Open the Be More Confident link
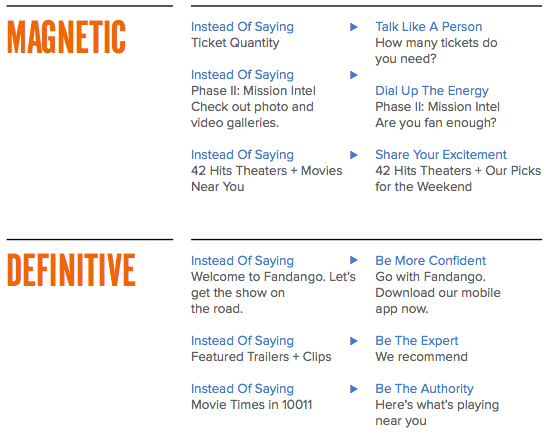 430,261
